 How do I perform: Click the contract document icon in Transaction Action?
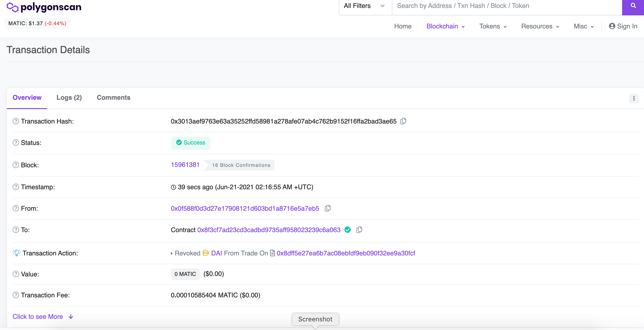pos(273,253)
